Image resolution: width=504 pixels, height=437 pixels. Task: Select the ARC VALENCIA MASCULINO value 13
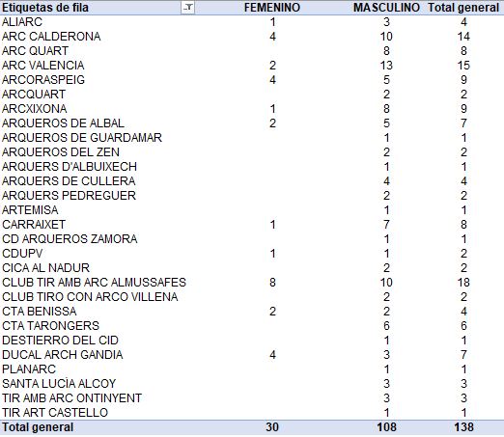click(x=386, y=66)
